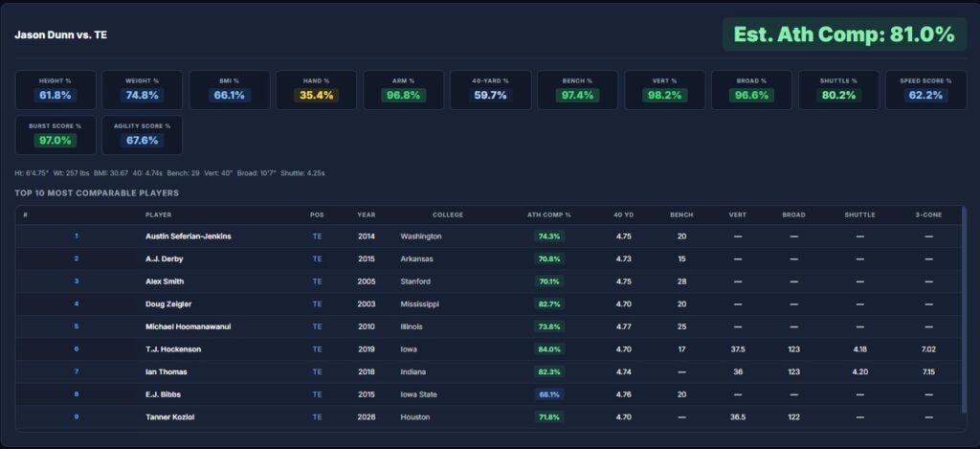Select the HAND % 35.4% card
980x449 pixels.
coord(316,89)
